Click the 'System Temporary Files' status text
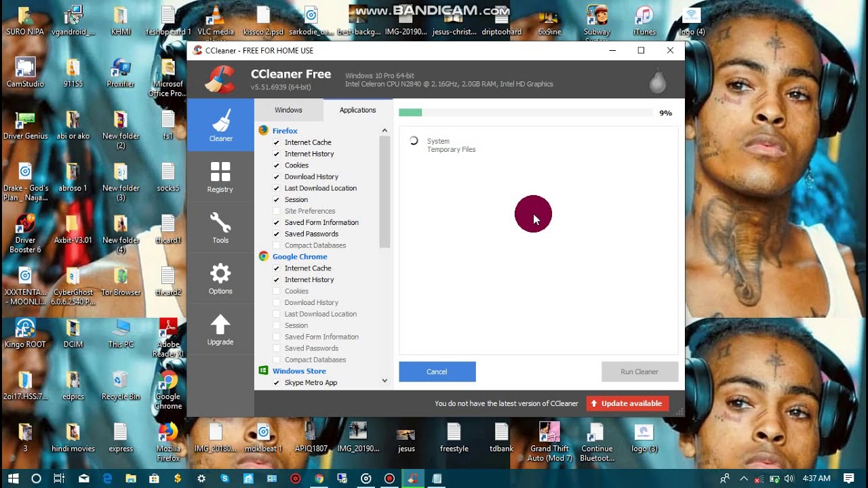Viewport: 868px width, 488px height. click(451, 145)
